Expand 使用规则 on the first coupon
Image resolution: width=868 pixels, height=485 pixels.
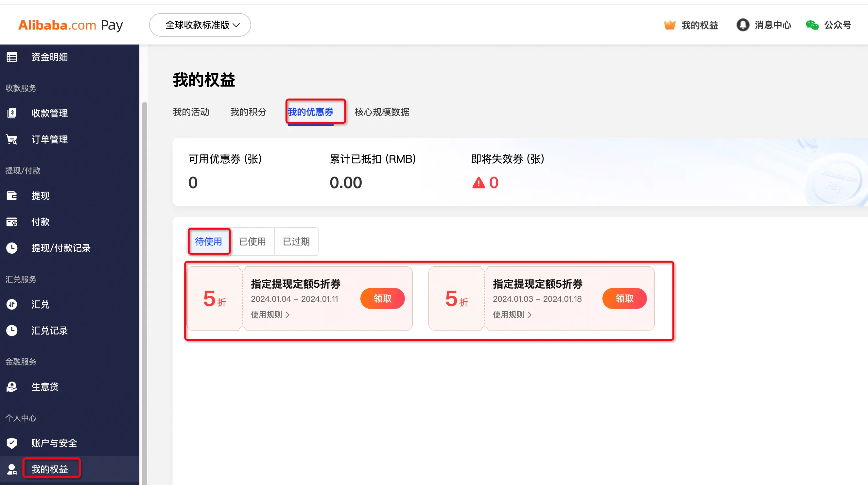coord(270,315)
